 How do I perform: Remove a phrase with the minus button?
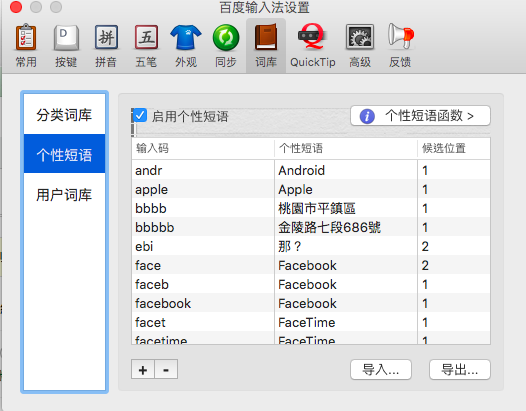click(x=166, y=370)
